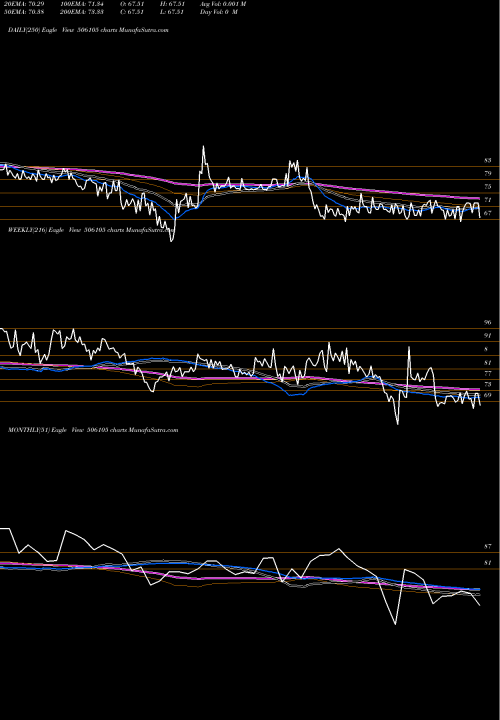The image size is (500, 720).
Task: Click the lowest dip on monthly chart
Action: 395,623
